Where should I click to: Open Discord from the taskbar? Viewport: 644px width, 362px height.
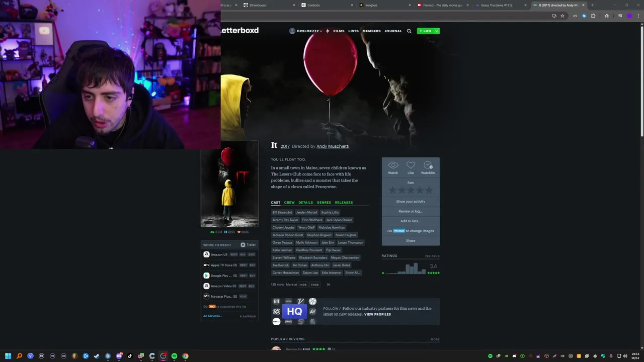tap(119, 356)
